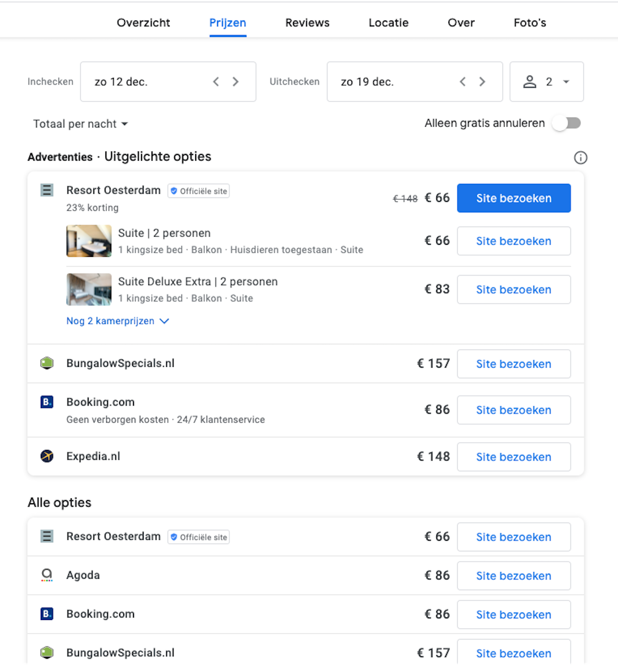This screenshot has height=672, width=618.
Task: Go to the Locatie tab
Action: click(388, 23)
